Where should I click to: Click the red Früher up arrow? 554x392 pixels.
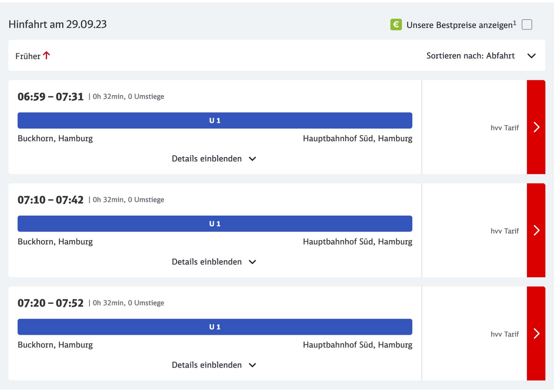(47, 55)
